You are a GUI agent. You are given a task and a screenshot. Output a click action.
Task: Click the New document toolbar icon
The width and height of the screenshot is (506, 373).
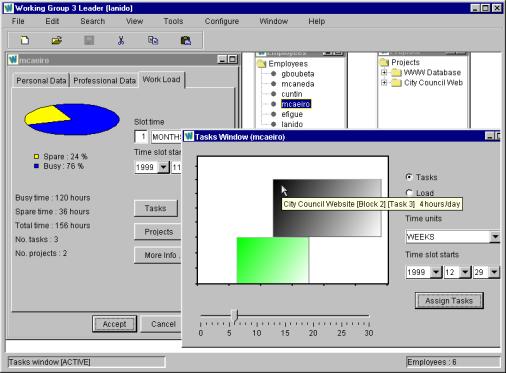pos(25,40)
